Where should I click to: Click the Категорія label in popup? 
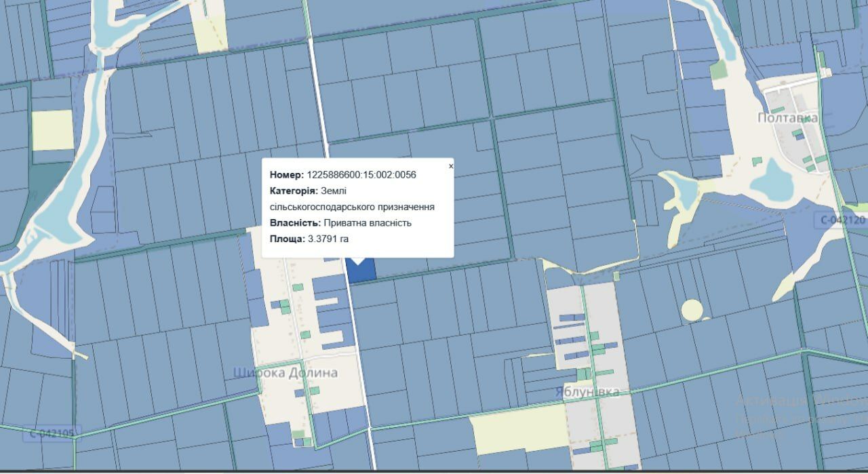pos(293,191)
